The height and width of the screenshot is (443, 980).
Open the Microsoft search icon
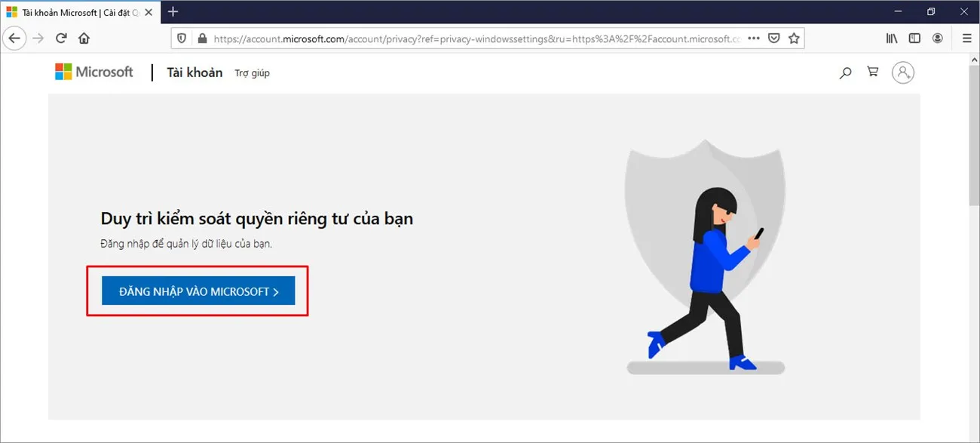(844, 72)
